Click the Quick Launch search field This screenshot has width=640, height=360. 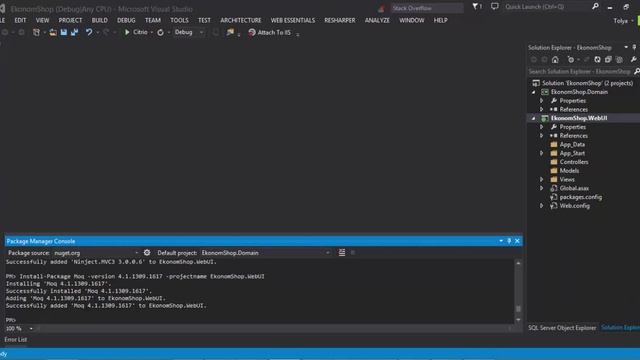546,7
